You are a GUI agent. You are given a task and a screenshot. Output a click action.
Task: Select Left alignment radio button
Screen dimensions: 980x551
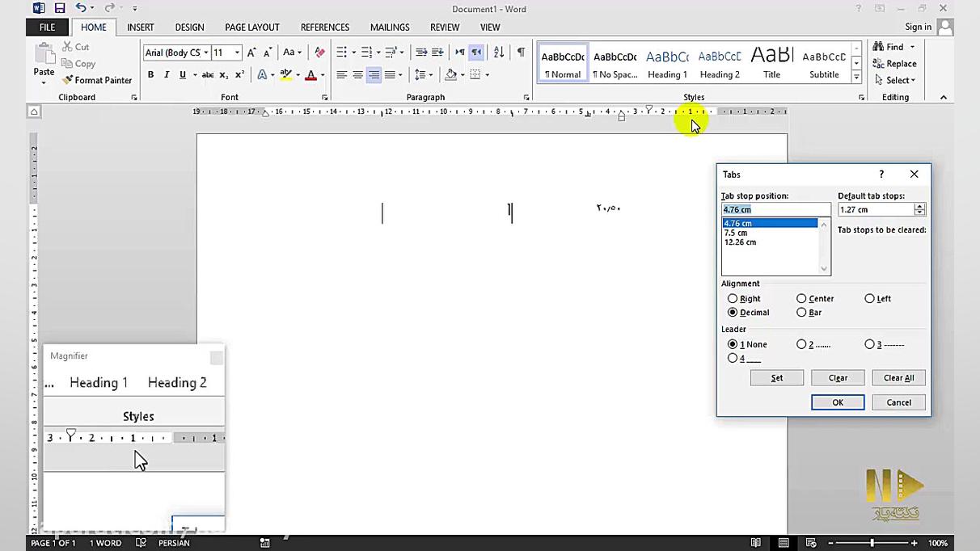tap(869, 299)
